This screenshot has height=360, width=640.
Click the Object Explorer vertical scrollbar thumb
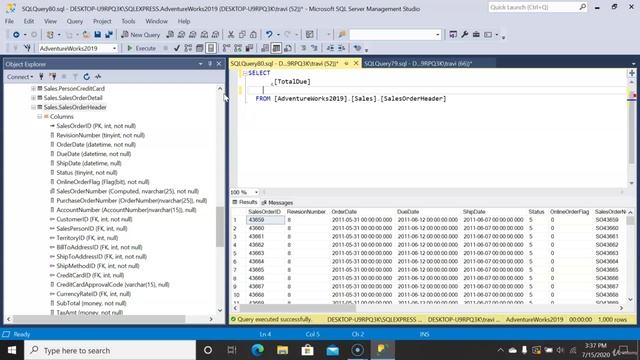tap(220, 227)
